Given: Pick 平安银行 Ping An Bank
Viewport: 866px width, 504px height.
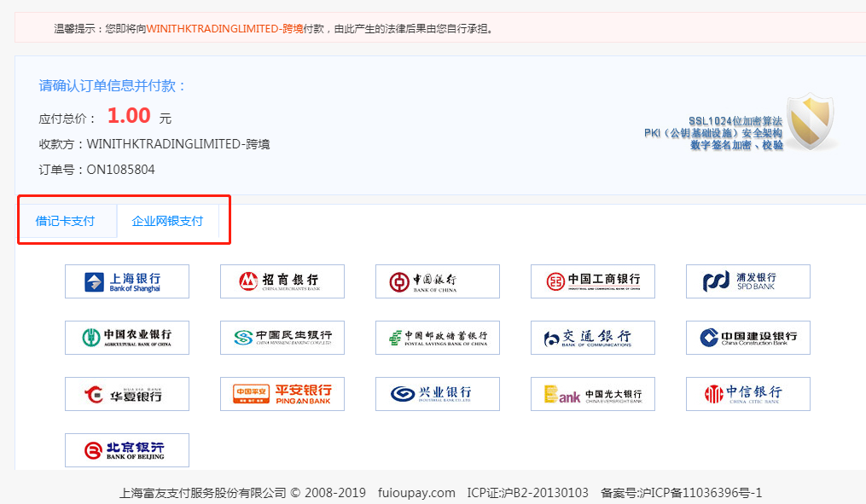Looking at the screenshot, I should pos(282,394).
